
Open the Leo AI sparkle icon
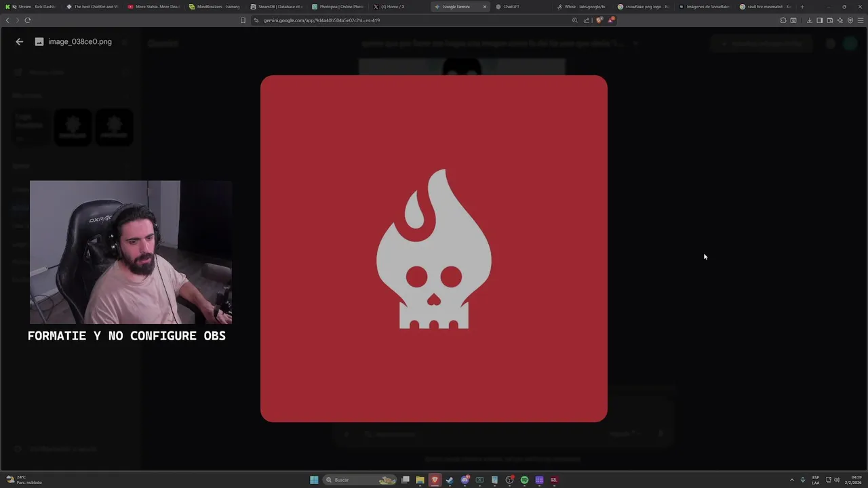click(840, 20)
